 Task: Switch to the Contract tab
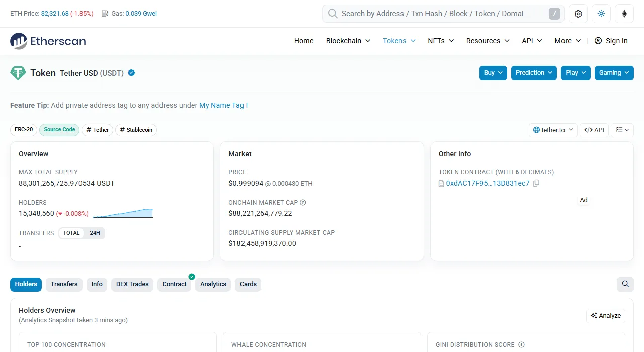point(175,284)
